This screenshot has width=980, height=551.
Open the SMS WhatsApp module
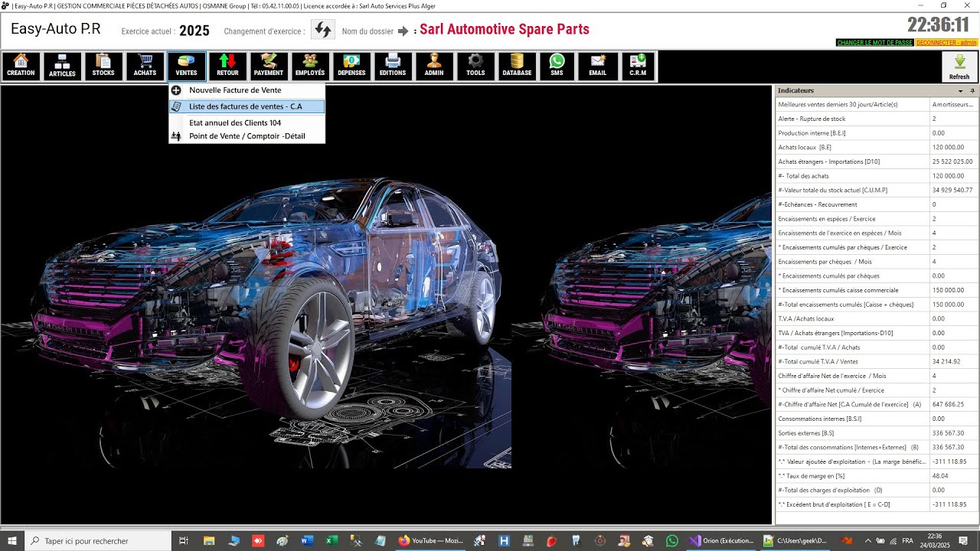(557, 67)
